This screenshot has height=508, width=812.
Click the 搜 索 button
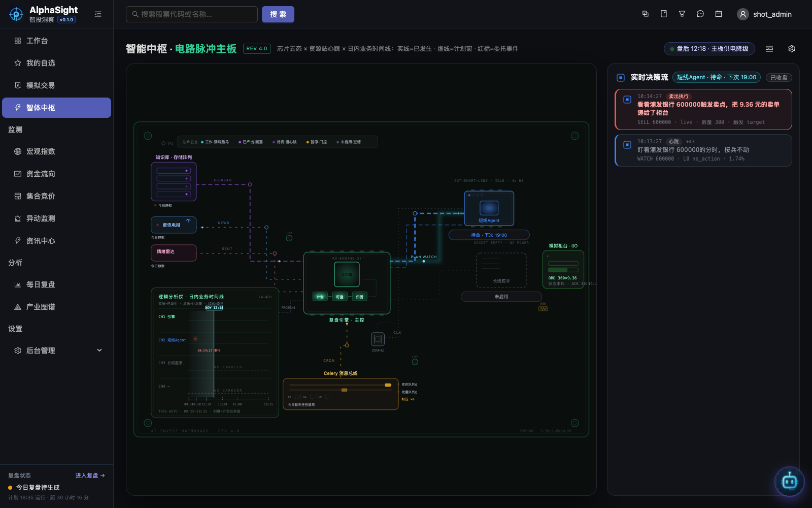(278, 14)
